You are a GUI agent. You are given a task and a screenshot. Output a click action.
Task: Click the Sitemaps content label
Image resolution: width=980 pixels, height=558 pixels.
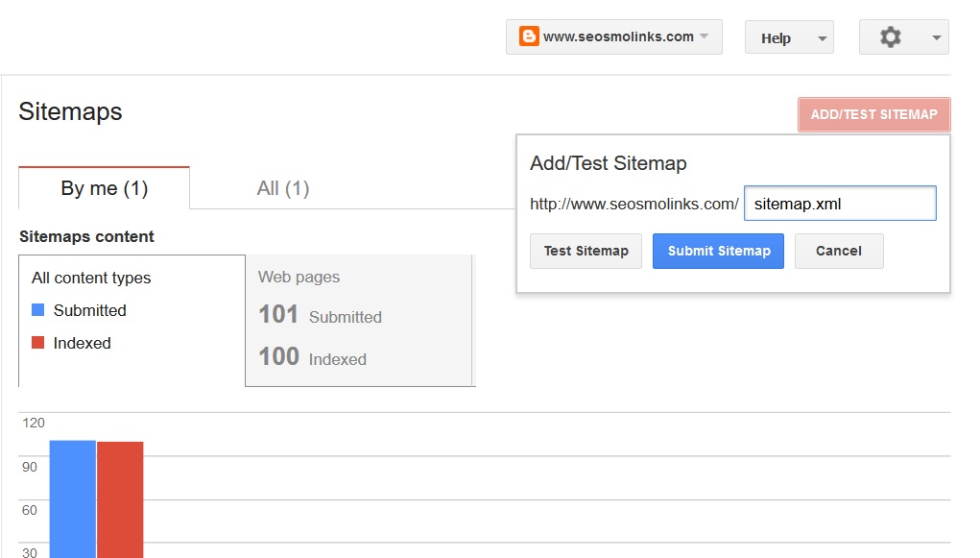[86, 236]
